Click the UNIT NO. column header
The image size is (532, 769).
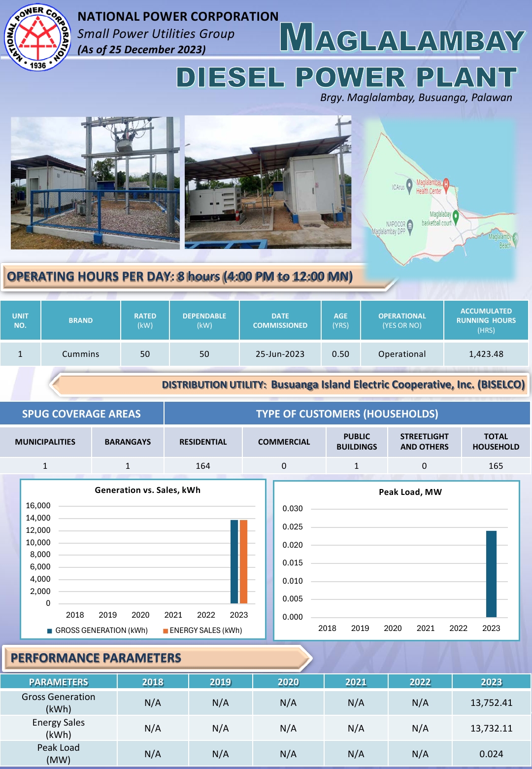[20, 320]
